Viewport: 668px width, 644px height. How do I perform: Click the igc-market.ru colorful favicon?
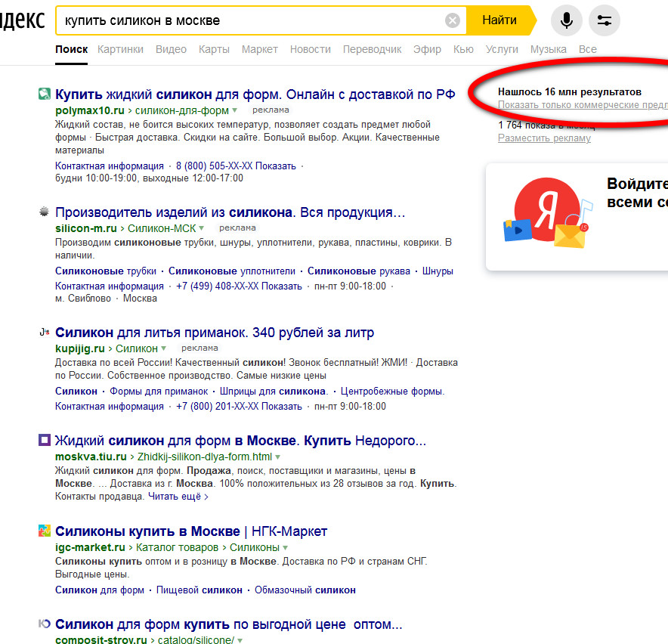click(45, 531)
